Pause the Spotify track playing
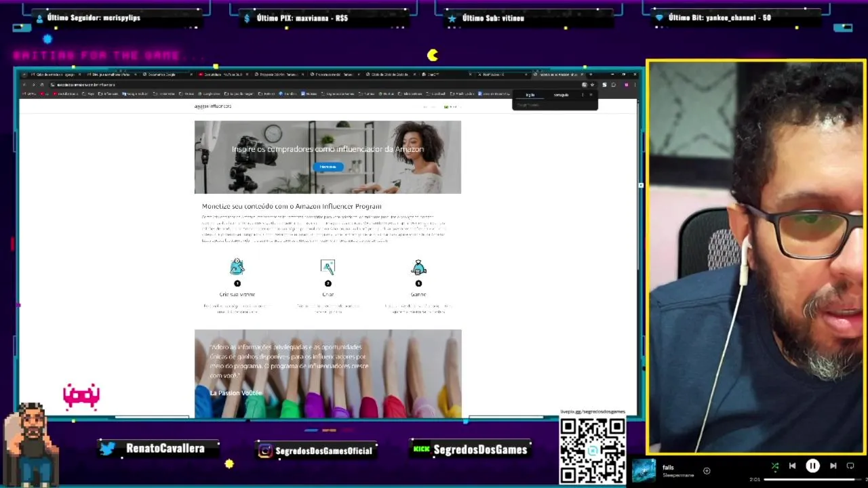 [x=812, y=466]
